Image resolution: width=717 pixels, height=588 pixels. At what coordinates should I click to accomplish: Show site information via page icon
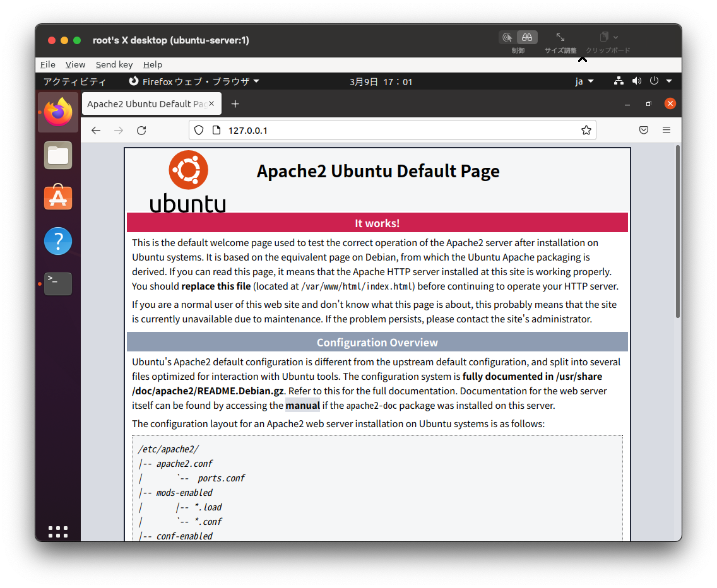[x=216, y=131]
